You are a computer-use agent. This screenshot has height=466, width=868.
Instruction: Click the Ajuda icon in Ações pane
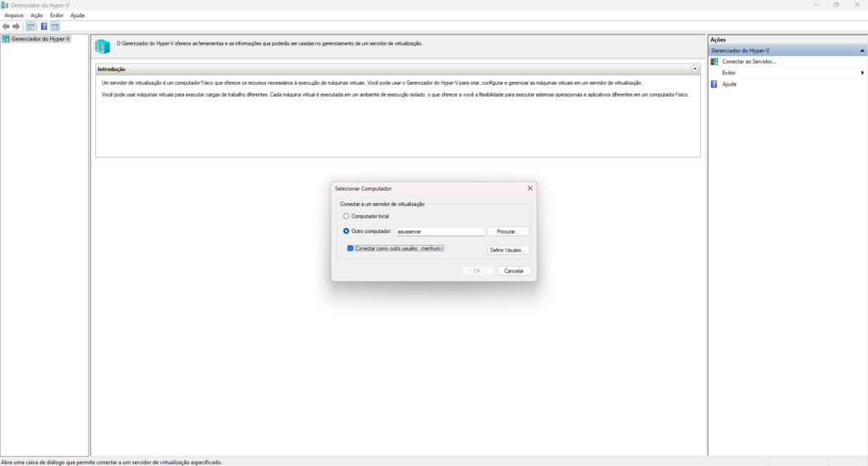click(715, 84)
